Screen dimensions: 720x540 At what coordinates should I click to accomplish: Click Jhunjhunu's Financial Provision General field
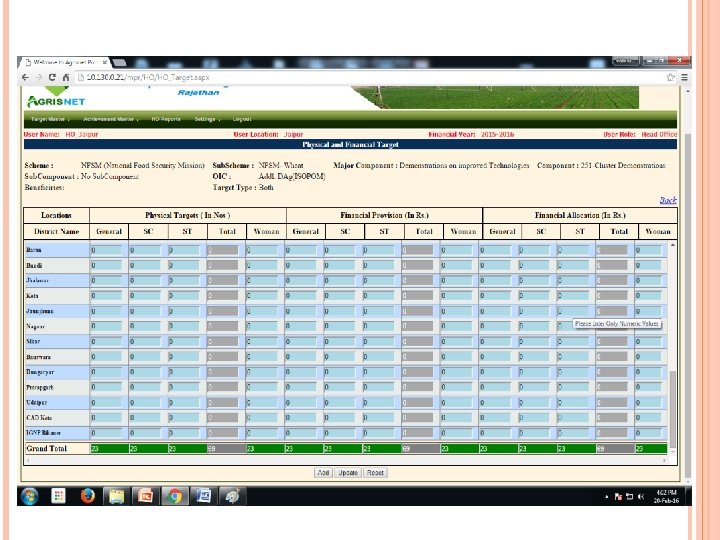pyautogui.click(x=301, y=311)
